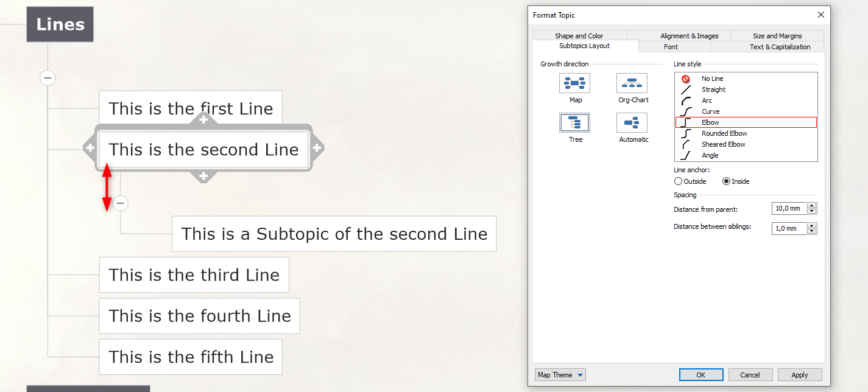The image size is (868, 392).
Task: Pick the Automatic growth direction icon
Action: point(632,123)
